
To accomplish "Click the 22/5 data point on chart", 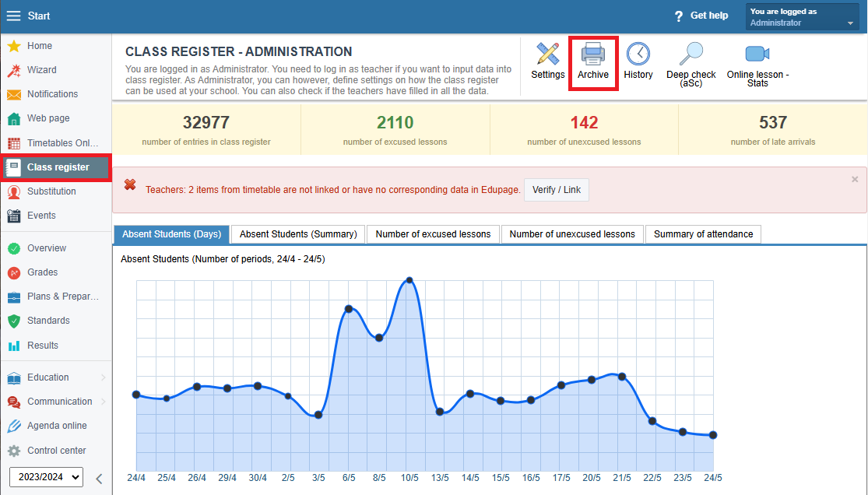I will [652, 421].
